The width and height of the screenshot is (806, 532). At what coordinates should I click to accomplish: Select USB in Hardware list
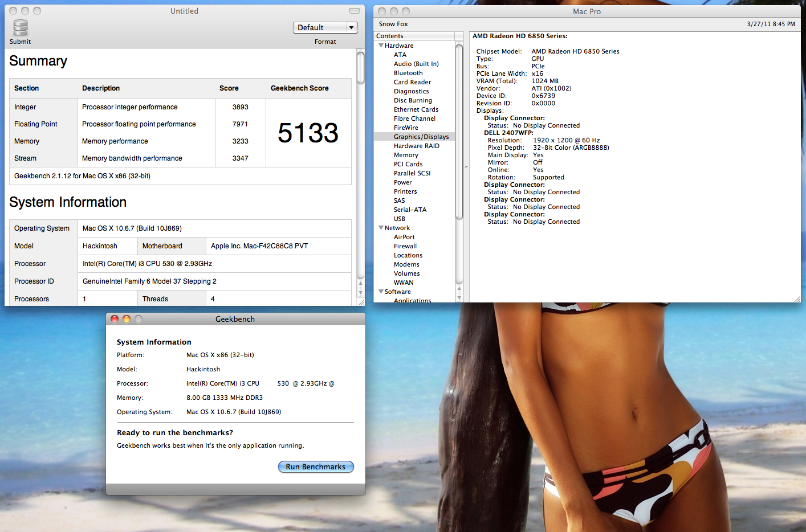click(x=400, y=219)
